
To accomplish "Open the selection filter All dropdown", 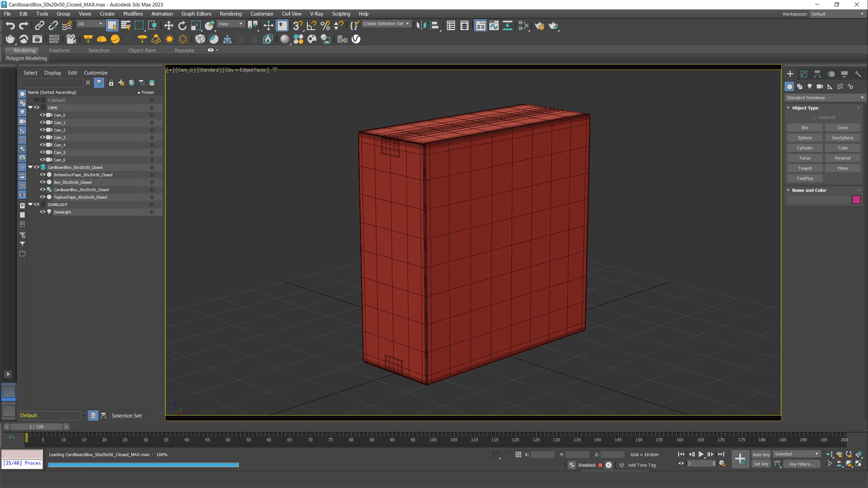I will point(90,24).
